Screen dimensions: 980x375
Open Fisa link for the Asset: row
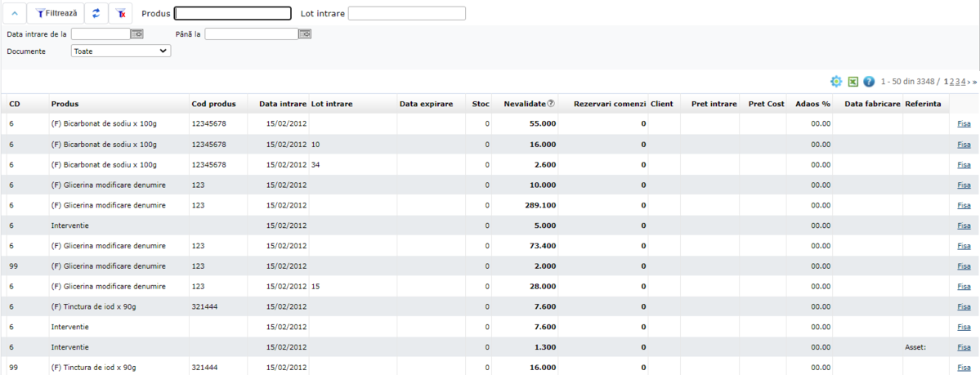pyautogui.click(x=964, y=347)
